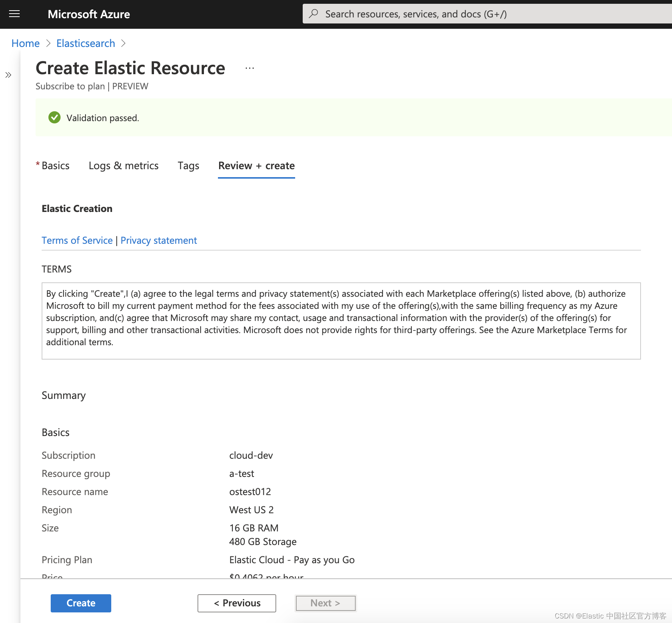Open the Terms of Service link

77,240
